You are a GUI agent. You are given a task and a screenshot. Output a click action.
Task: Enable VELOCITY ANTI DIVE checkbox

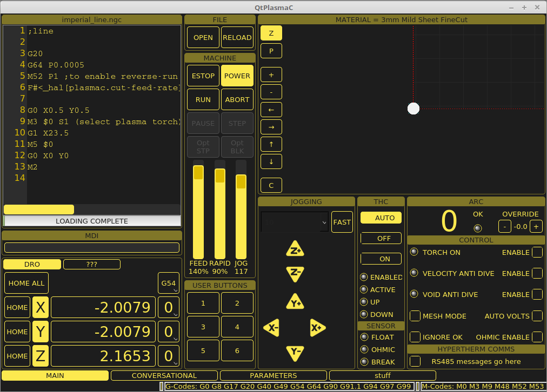(x=537, y=274)
